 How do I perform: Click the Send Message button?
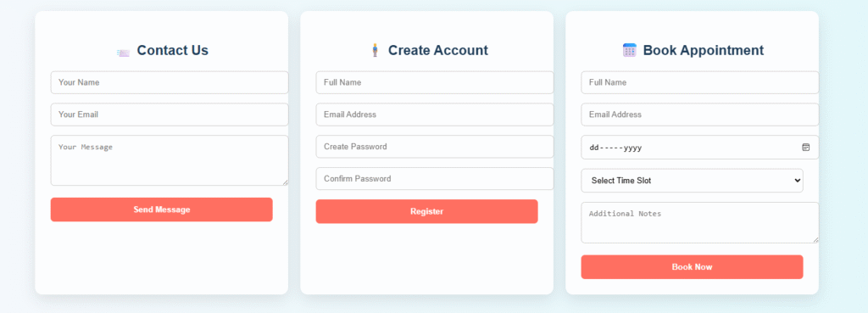pyautogui.click(x=162, y=210)
